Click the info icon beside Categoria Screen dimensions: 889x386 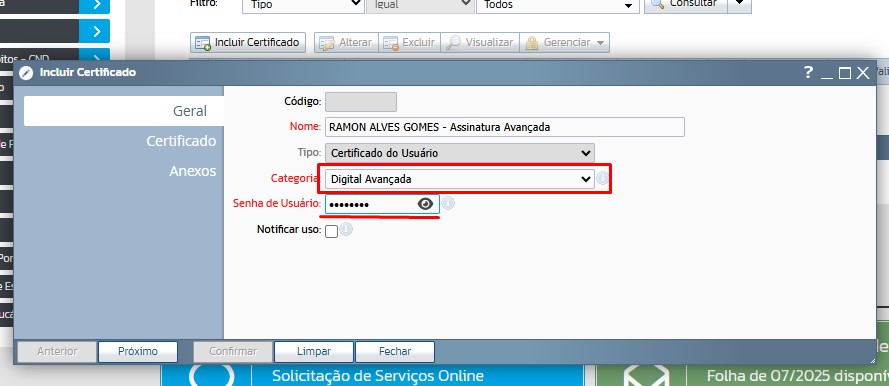602,179
